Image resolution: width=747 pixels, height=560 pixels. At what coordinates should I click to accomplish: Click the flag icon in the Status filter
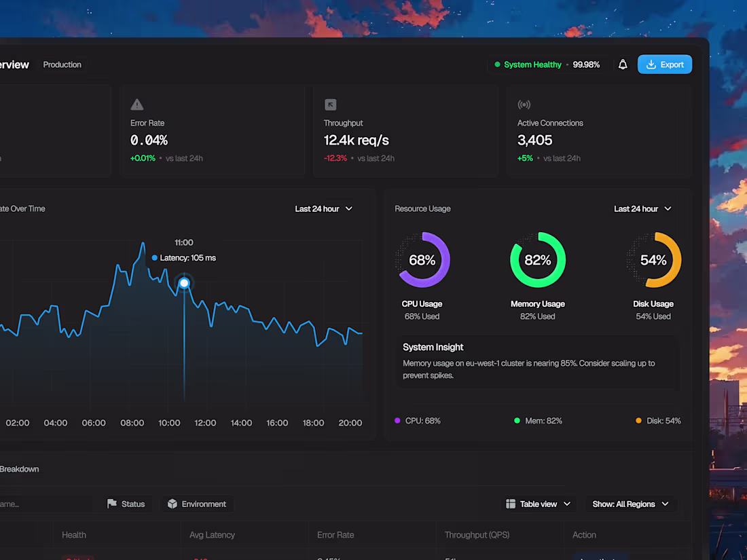(111, 504)
